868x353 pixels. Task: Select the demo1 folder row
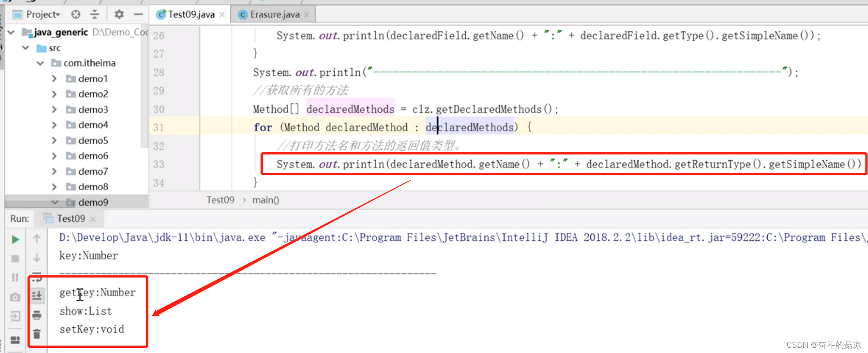pyautogui.click(x=76, y=79)
